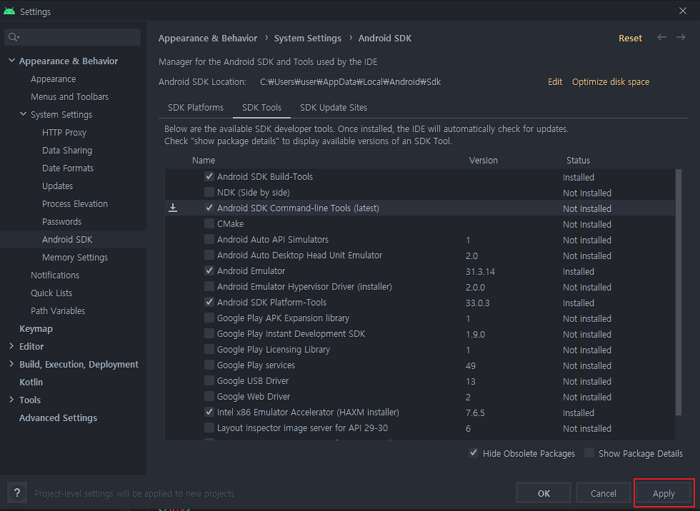The height and width of the screenshot is (511, 700).
Task: Uncheck Intel x86 Emulator Accelerator (HAXM installer)
Action: 209,412
